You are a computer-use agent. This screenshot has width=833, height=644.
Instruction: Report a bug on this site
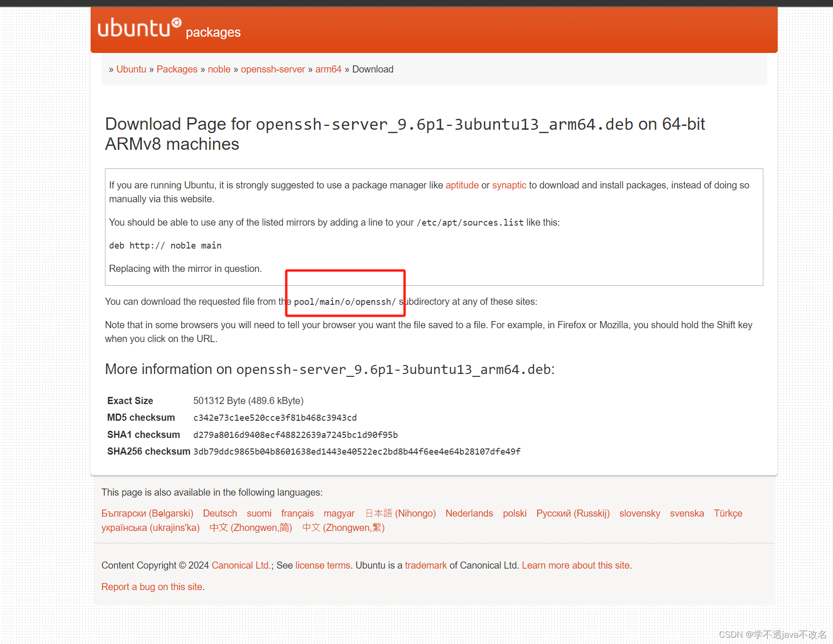pos(152,586)
